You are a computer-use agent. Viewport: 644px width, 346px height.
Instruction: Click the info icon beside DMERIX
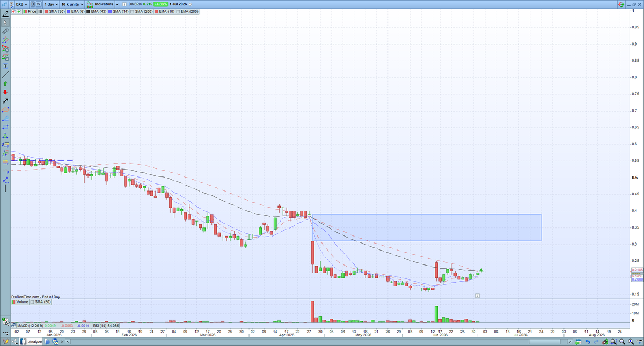[124, 4]
